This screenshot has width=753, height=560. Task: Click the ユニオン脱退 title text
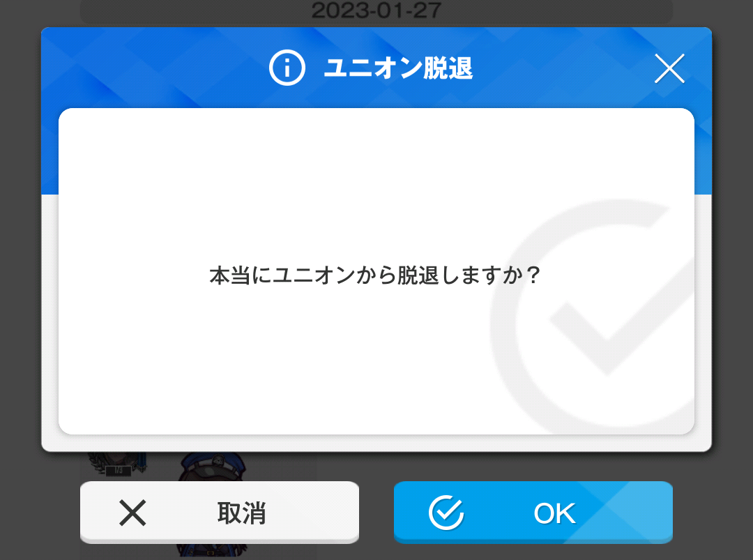pyautogui.click(x=398, y=68)
